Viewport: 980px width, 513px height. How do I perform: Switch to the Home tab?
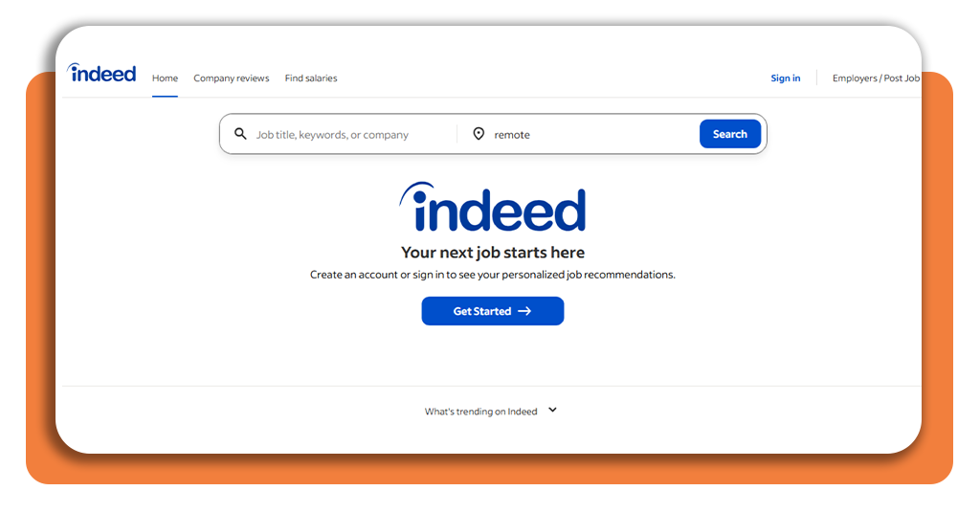[x=165, y=78]
